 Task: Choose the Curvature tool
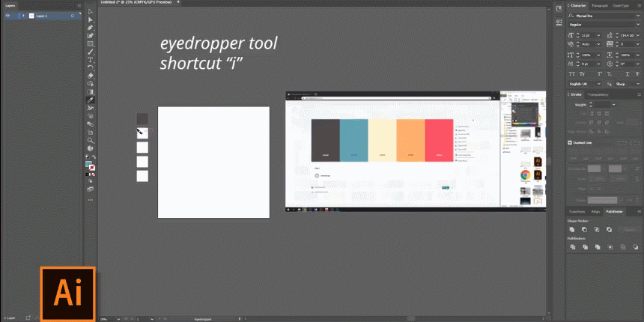[x=91, y=36]
